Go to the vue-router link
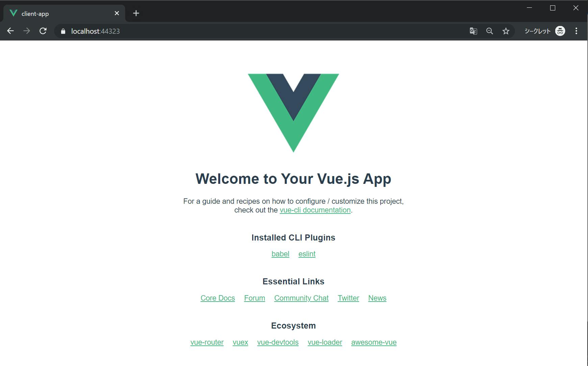This screenshot has width=588, height=366. [207, 342]
